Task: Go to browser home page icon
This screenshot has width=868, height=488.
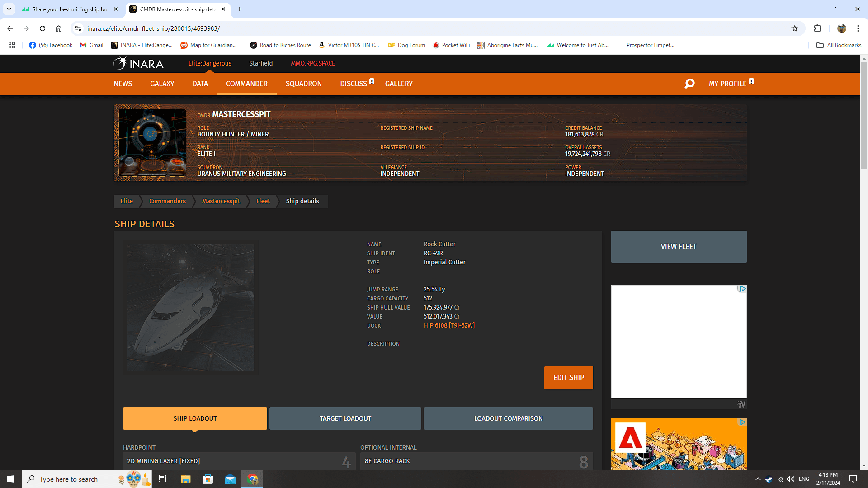Action: 59,28
